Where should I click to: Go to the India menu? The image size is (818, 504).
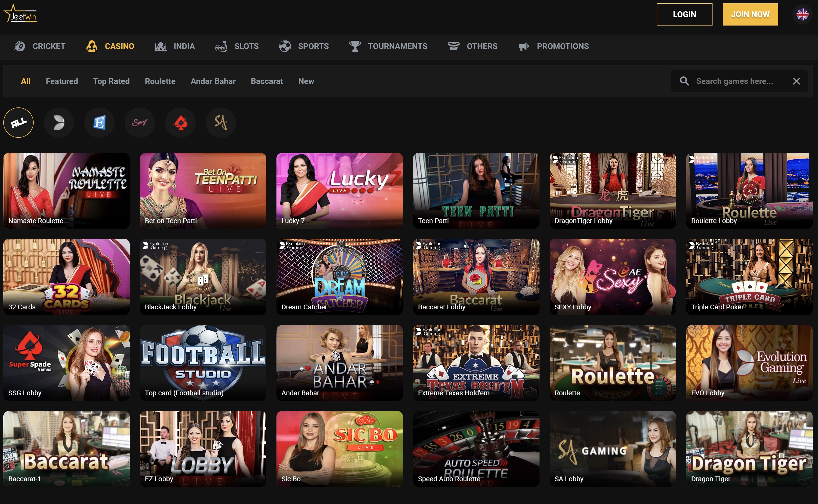click(184, 46)
